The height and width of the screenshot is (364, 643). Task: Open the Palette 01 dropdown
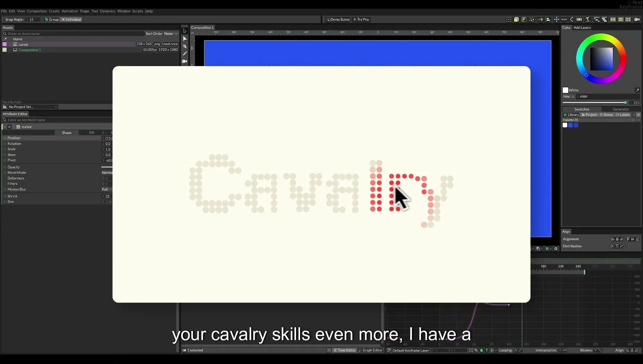[599, 120]
